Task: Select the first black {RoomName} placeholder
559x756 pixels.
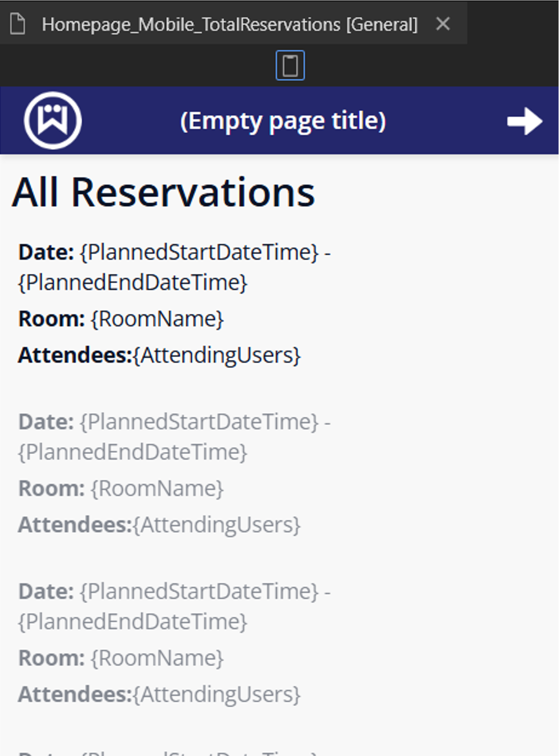Action: 157,319
